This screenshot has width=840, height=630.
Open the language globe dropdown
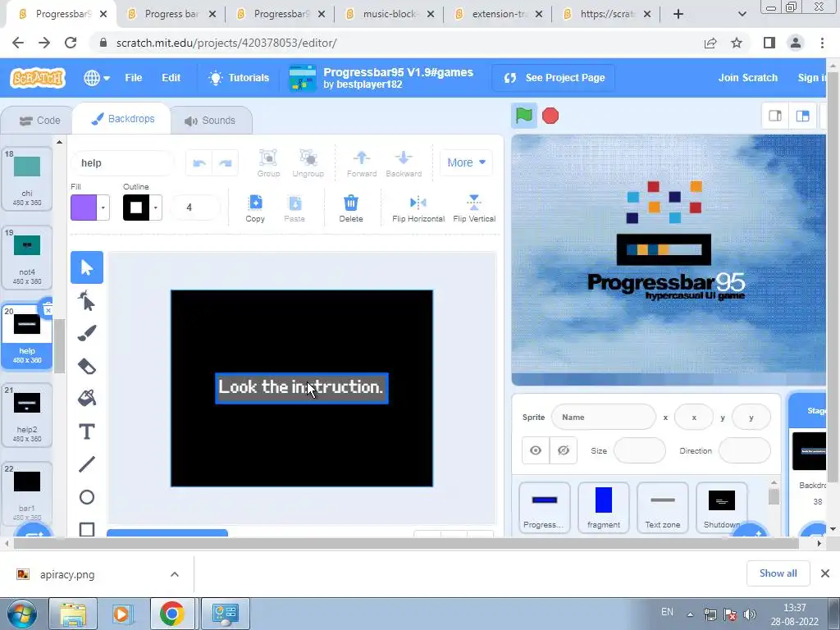click(97, 78)
